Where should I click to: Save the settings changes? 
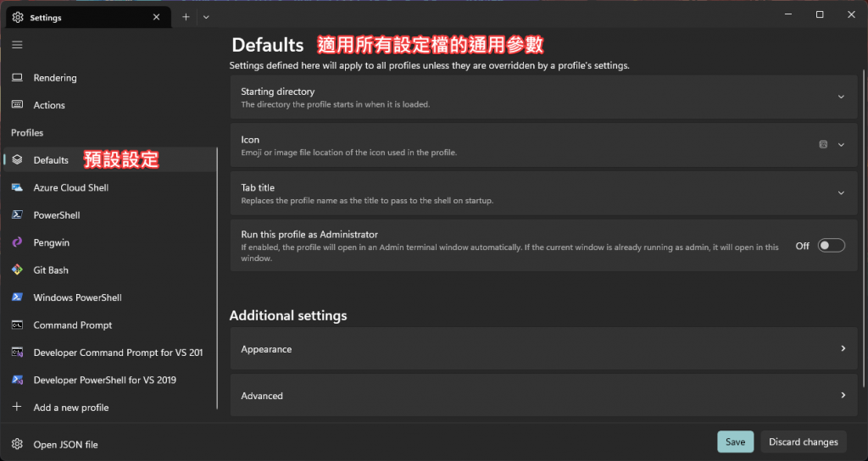(735, 442)
